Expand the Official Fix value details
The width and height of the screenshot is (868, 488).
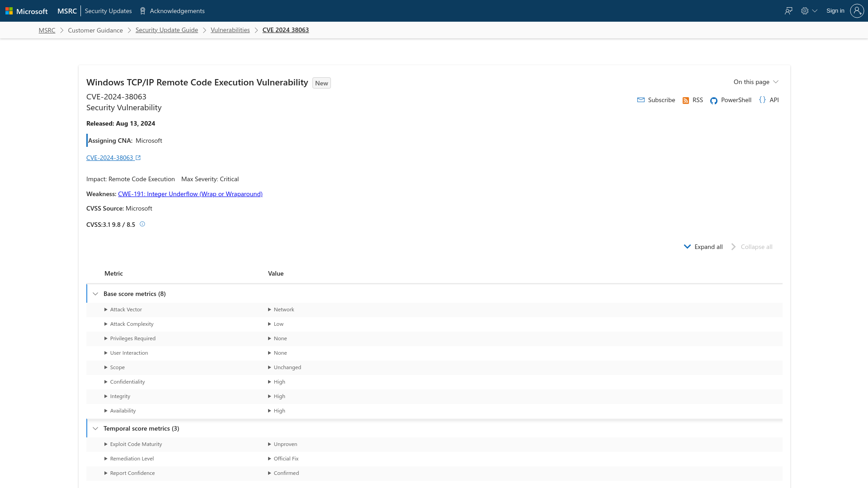tap(283, 459)
